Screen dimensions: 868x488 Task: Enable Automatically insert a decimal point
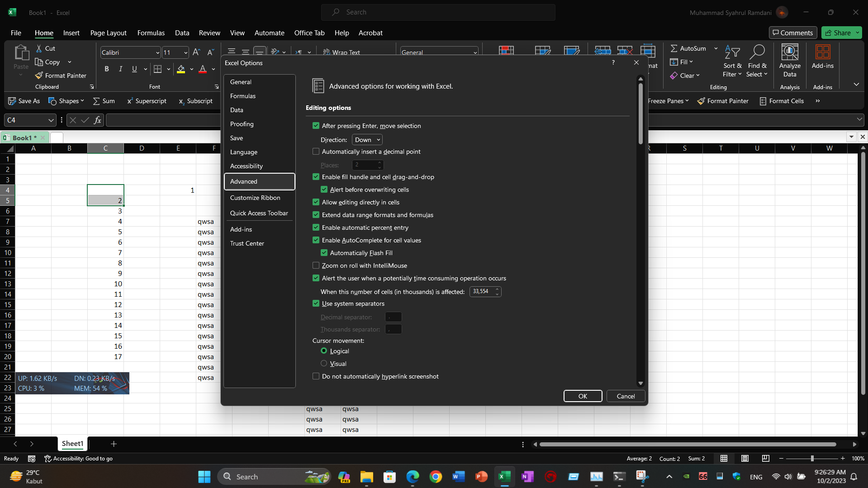316,152
